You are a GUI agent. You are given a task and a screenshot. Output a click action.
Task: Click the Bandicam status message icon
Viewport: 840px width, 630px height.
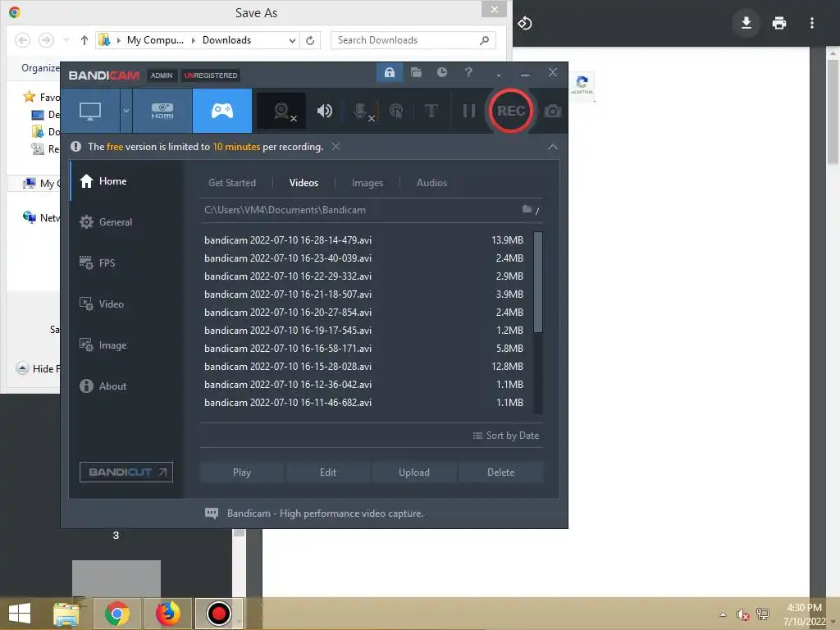click(212, 514)
